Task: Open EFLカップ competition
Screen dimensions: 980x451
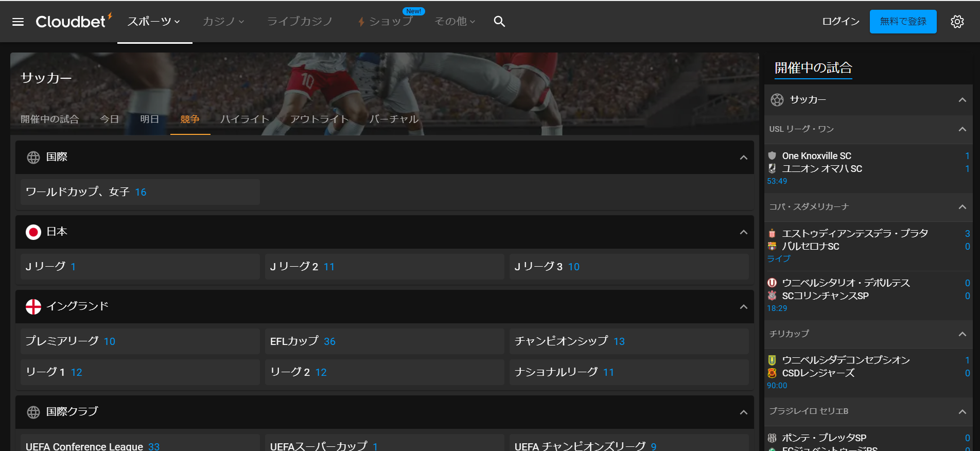Action: [x=384, y=341]
